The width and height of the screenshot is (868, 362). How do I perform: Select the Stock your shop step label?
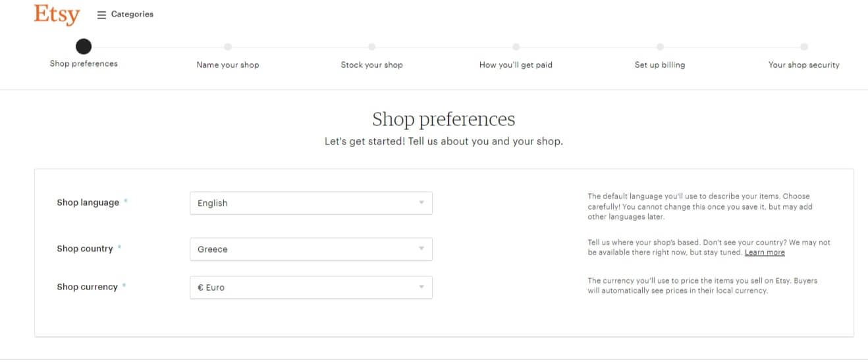(371, 65)
